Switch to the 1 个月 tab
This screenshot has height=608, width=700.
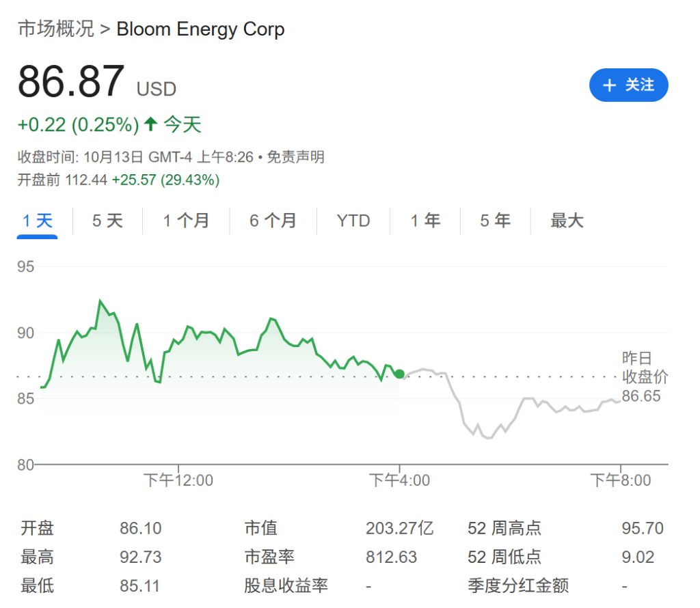tap(186, 221)
